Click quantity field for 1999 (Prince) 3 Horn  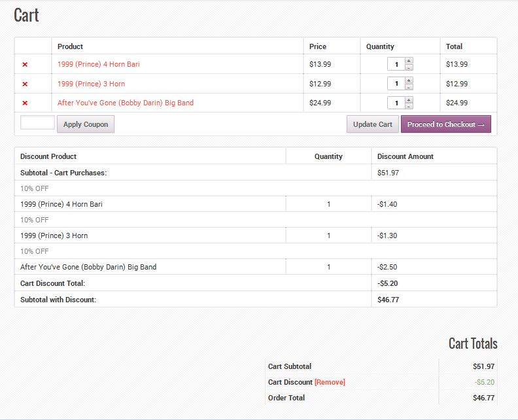coord(396,84)
